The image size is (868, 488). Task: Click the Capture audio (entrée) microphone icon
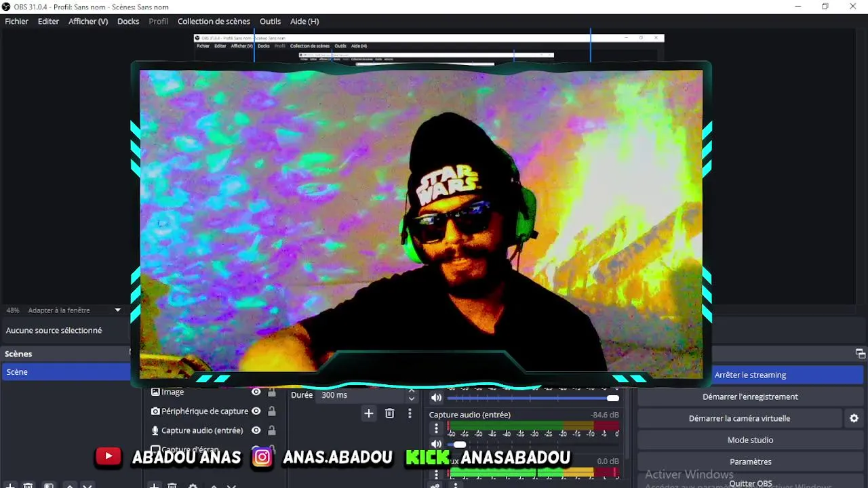pos(155,430)
